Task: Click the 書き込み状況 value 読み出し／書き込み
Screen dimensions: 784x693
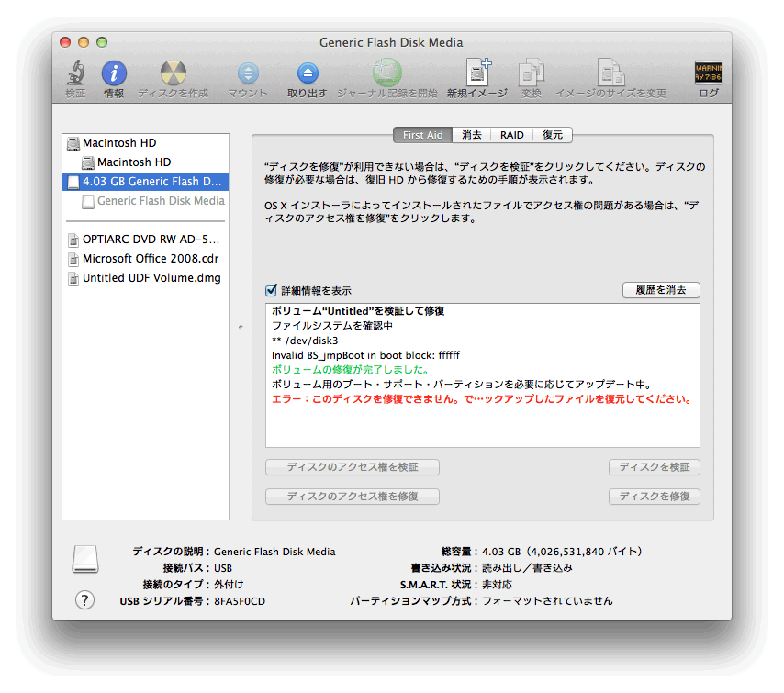Action: coord(528,568)
